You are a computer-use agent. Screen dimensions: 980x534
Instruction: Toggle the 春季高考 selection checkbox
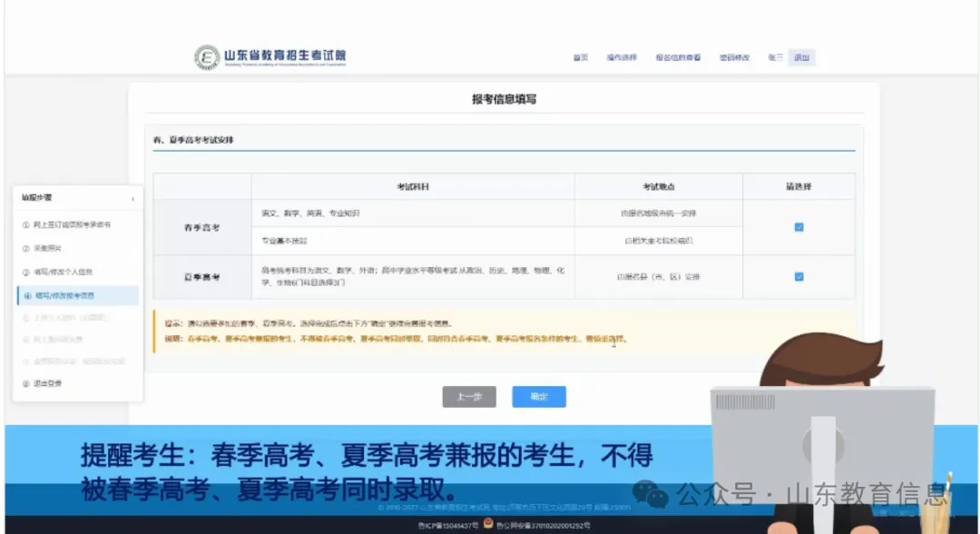pyautogui.click(x=799, y=227)
